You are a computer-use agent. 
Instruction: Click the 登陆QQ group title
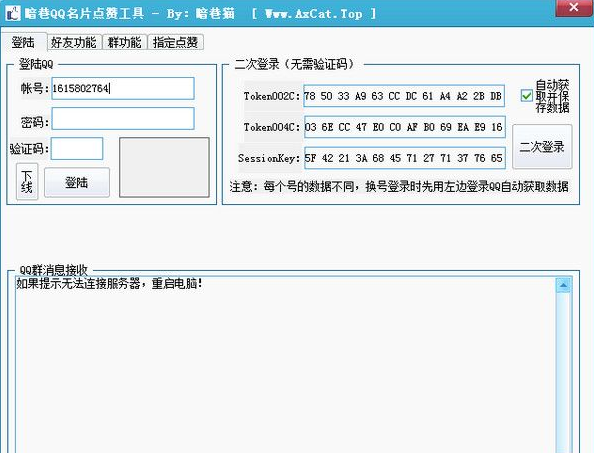point(36,64)
